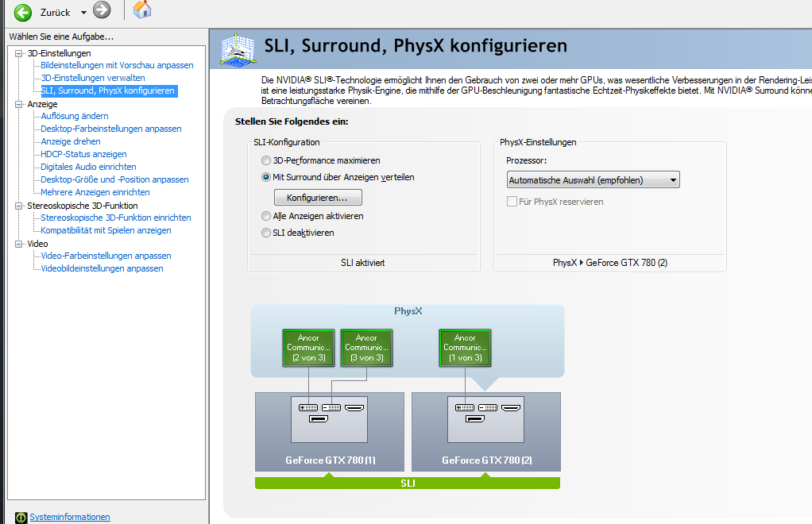Click the GeForce GTX 780 (2) connector panel

click(485, 419)
